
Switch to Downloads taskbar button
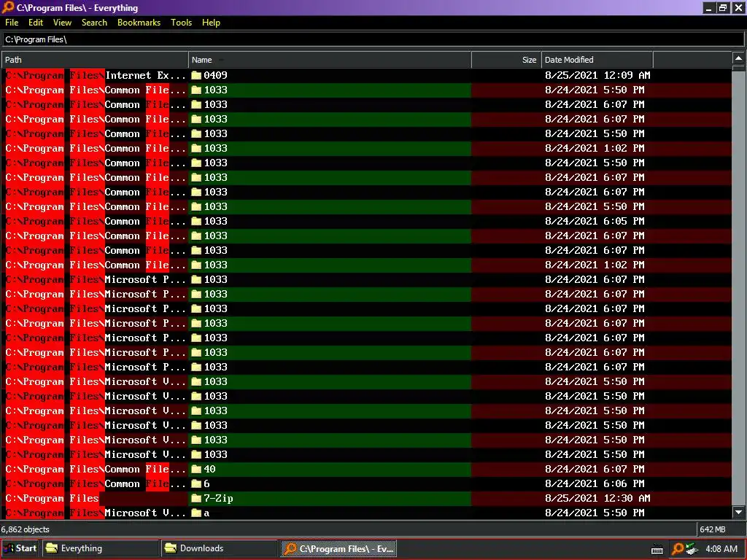219,548
